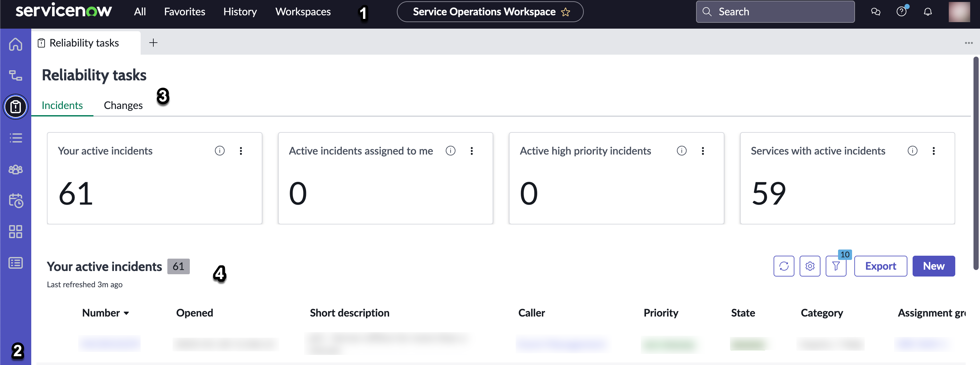Open the Favorites menu
980x365 pixels.
[x=185, y=12]
